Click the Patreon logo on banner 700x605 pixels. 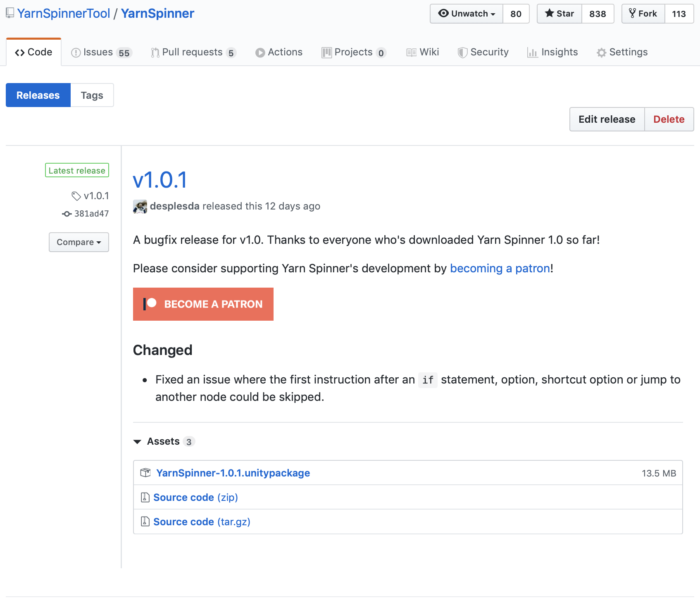[x=150, y=304]
